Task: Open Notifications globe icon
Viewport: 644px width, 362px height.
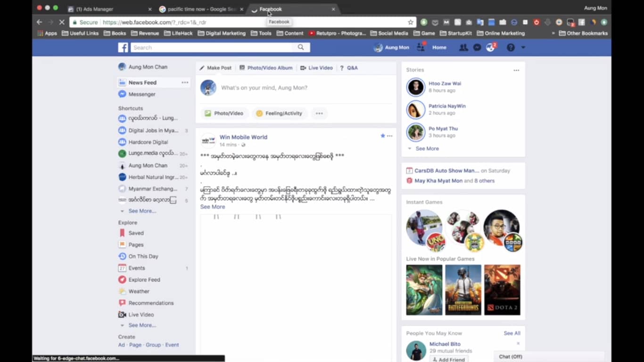Action: click(x=491, y=47)
